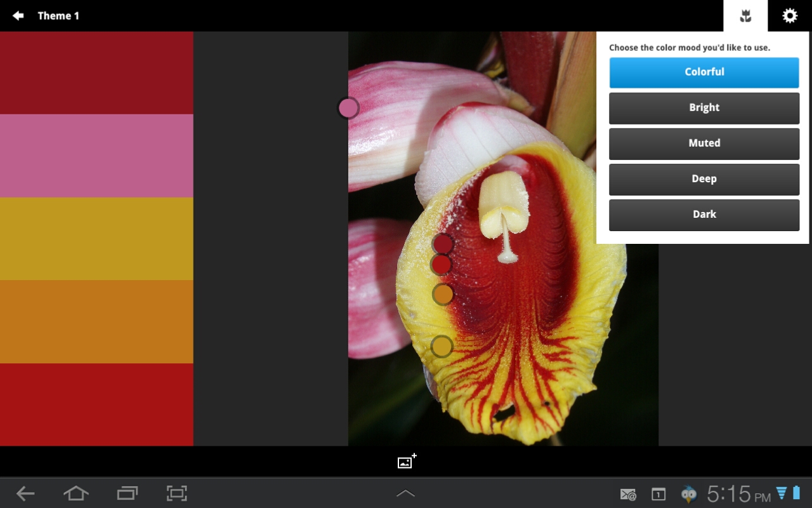
Task: Tap the Android home button
Action: point(75,493)
